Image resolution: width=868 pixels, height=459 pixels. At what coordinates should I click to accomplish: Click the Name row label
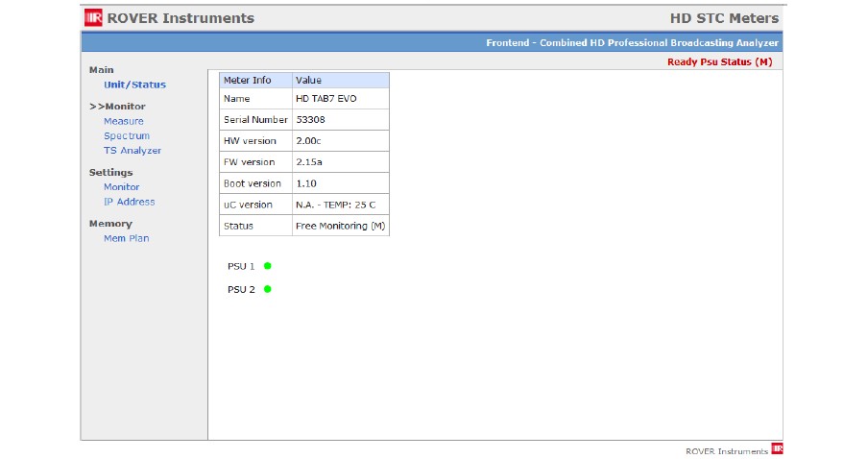coord(236,99)
